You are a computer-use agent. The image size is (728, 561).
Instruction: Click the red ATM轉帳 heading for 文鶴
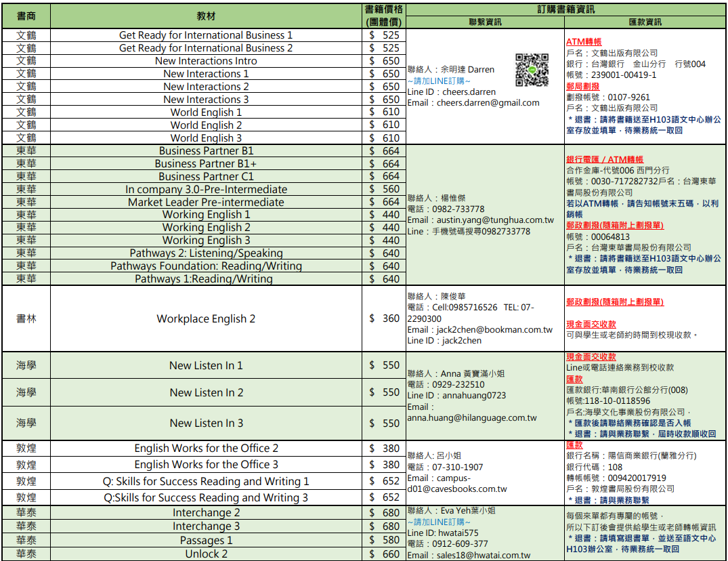[x=583, y=42]
